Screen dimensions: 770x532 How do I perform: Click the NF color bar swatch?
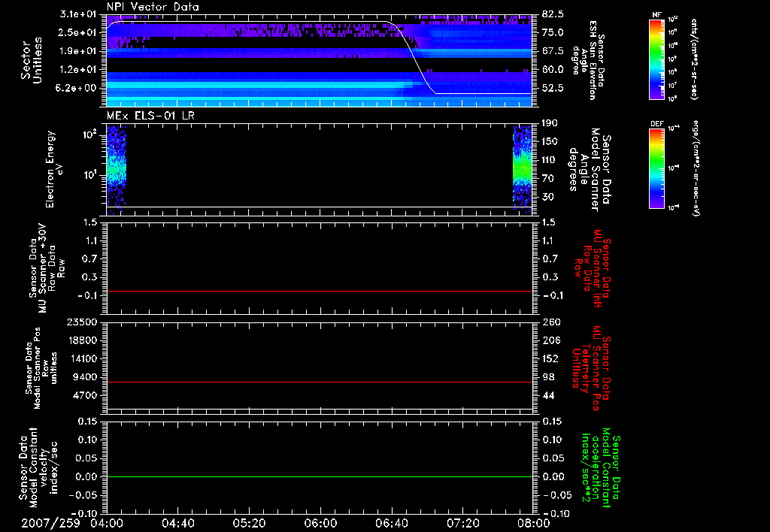click(657, 59)
